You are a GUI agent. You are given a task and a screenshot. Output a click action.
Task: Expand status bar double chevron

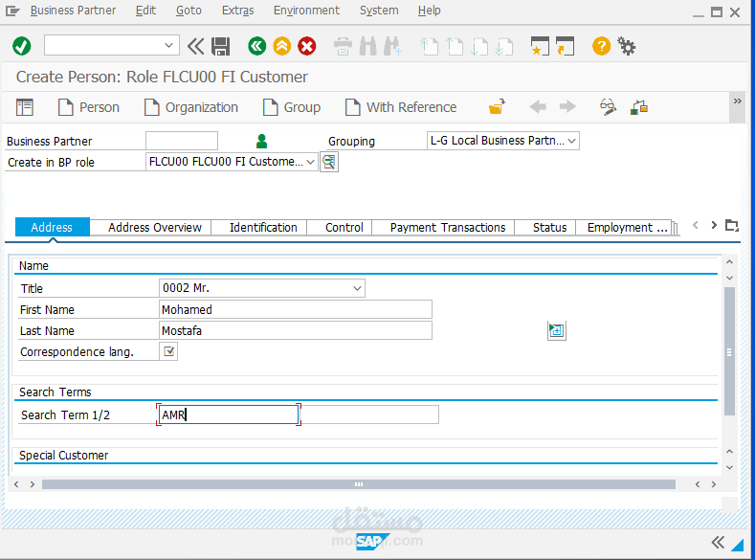pos(718,542)
